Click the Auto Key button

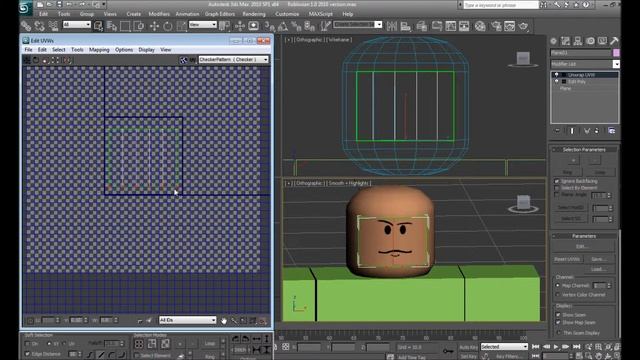coord(469,347)
